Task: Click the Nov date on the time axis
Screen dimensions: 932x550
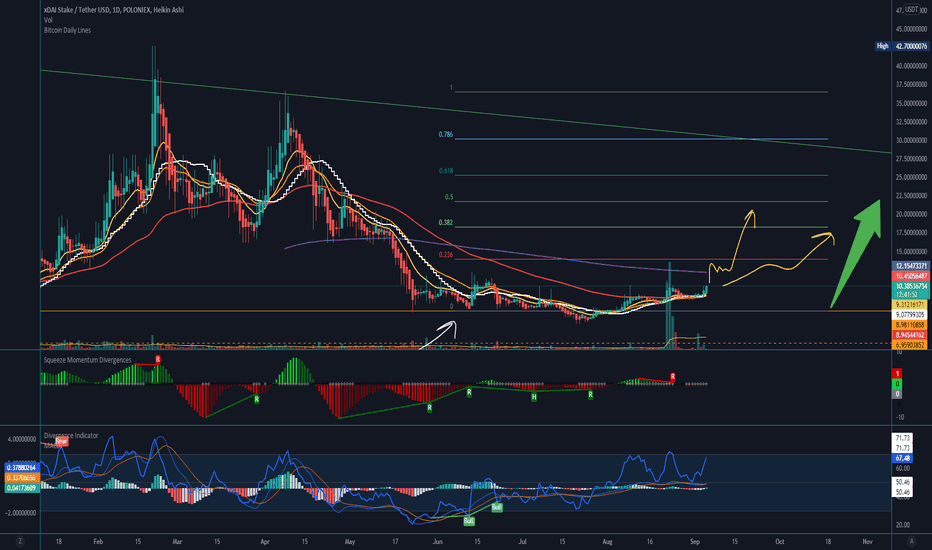Action: click(867, 542)
